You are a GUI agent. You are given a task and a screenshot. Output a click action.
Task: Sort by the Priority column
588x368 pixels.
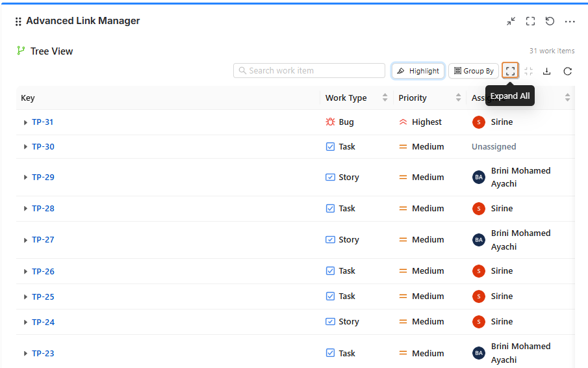(x=458, y=98)
